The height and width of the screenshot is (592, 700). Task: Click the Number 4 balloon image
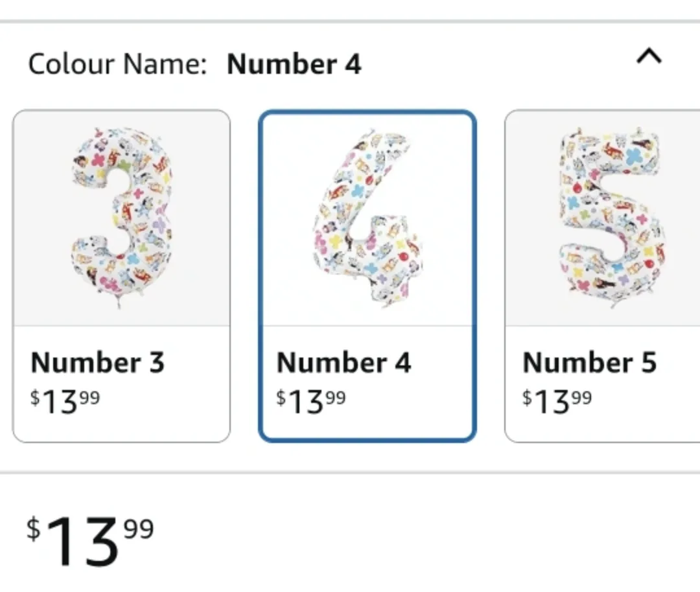click(367, 217)
